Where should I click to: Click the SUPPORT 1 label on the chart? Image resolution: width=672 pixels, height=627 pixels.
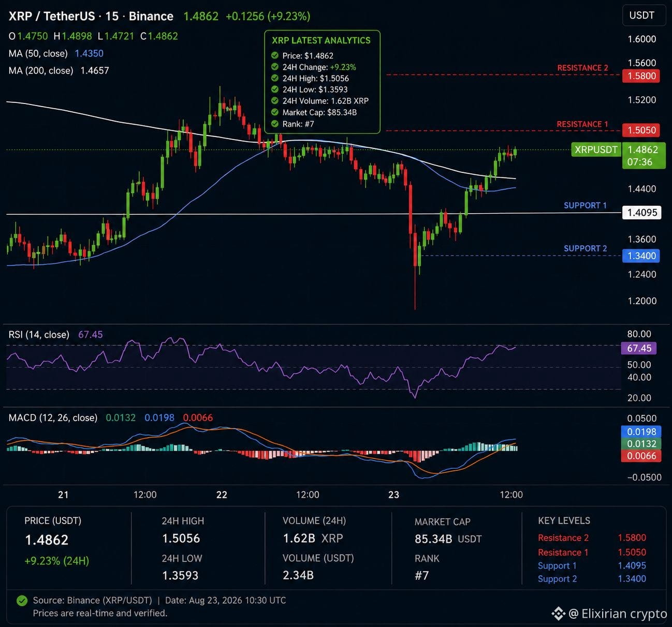585,205
